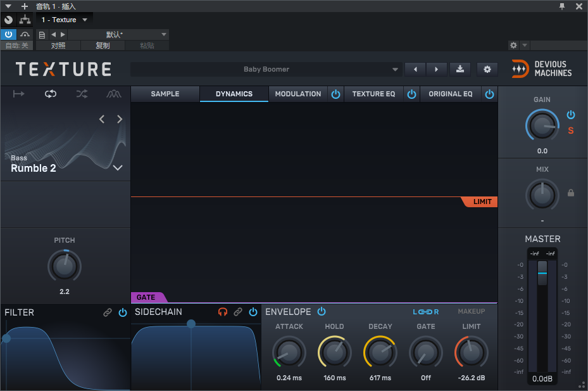Switch to the TEXTURE EQ tab
Image resolution: width=588 pixels, height=391 pixels.
click(373, 94)
